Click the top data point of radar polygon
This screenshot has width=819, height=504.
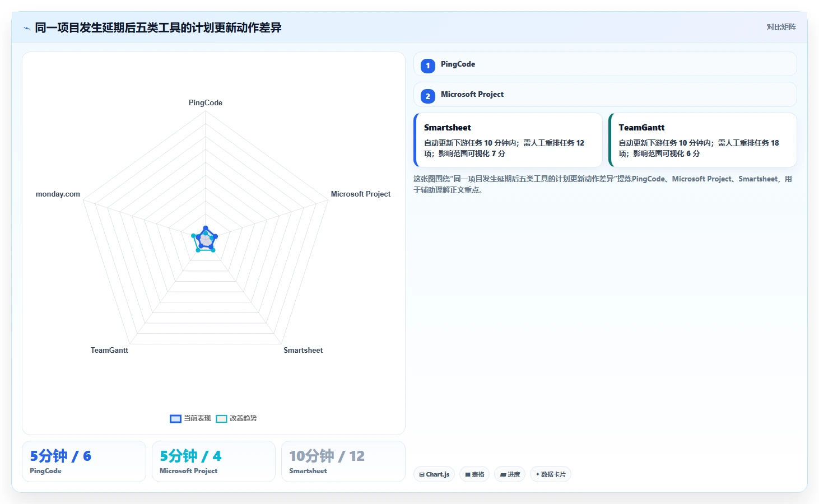point(206,228)
